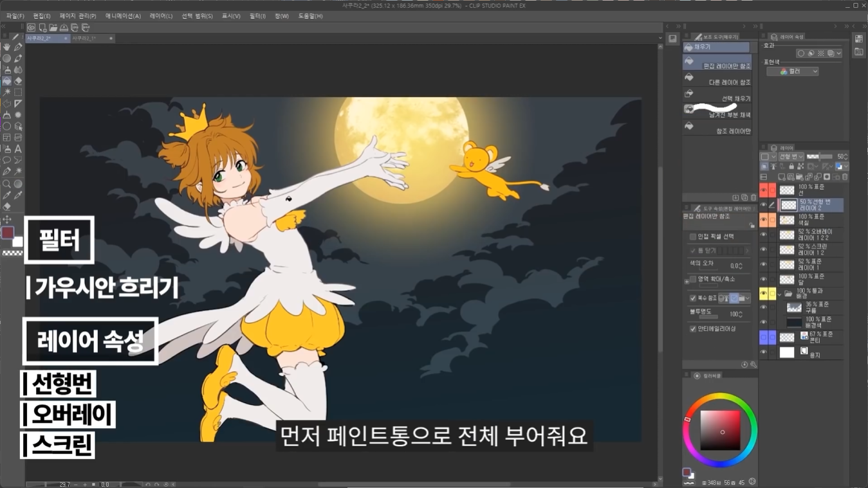Viewport: 868px width, 488px height.
Task: Select 선택 채우기 sub tool
Action: coord(717,95)
